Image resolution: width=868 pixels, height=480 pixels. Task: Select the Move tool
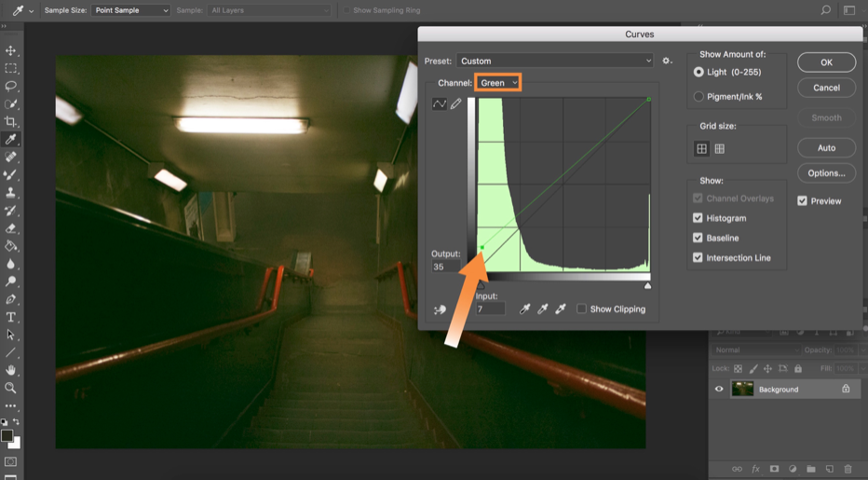[10, 51]
